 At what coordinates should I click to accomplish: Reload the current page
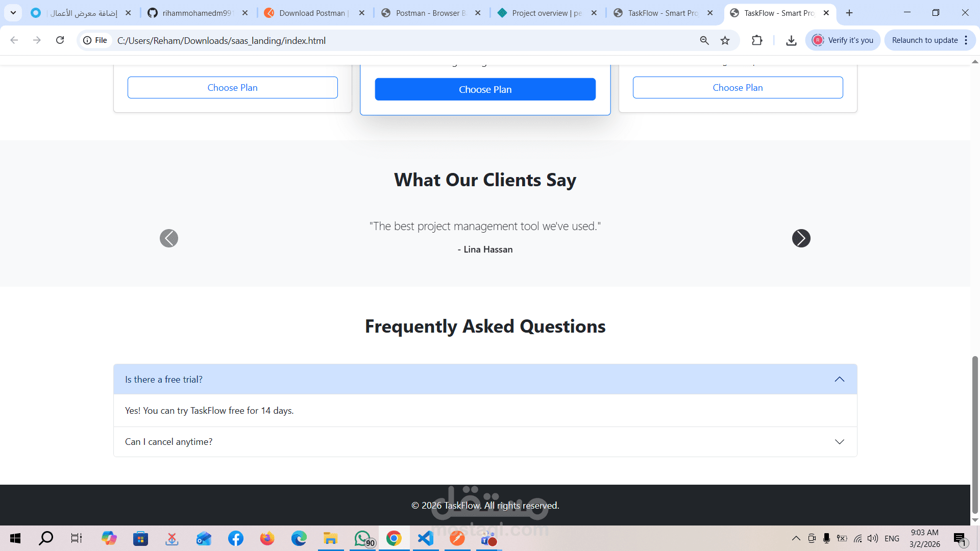tap(60, 40)
